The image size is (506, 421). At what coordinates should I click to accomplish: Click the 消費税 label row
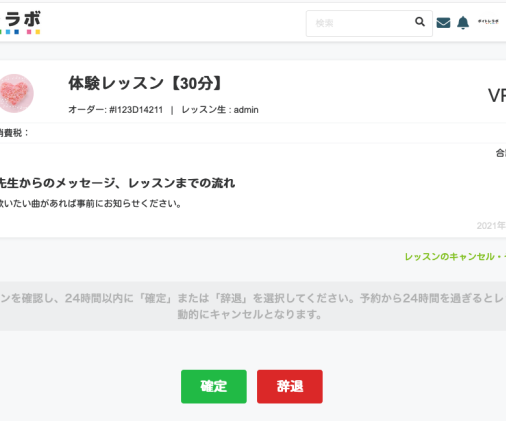point(253,133)
